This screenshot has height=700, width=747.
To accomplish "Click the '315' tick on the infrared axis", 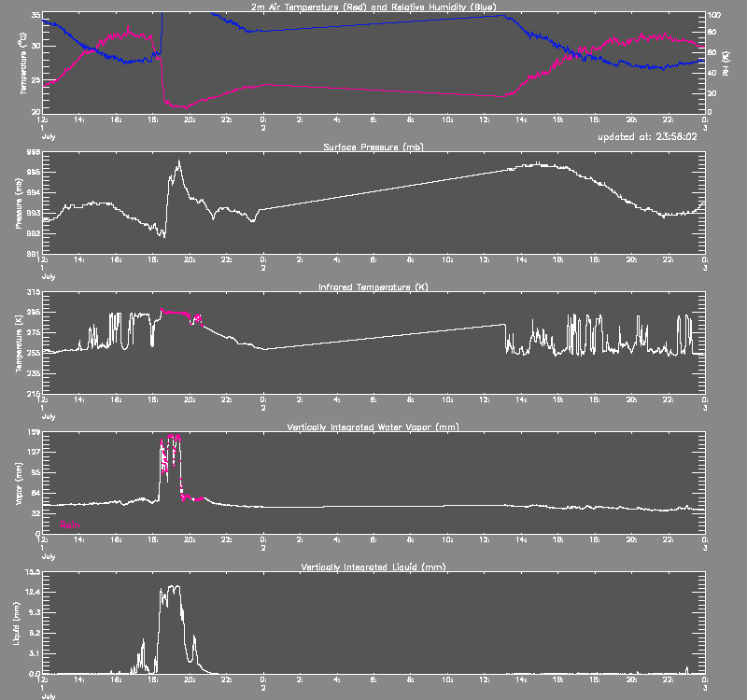I will 35,292.
